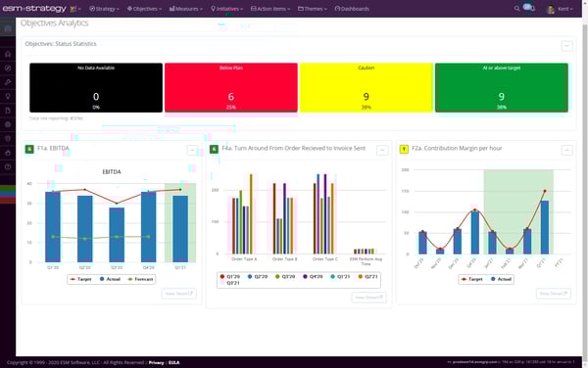The width and height of the screenshot is (588, 368).
Task: Collapse the F2a. Contribution Margin panel
Action: (x=566, y=150)
